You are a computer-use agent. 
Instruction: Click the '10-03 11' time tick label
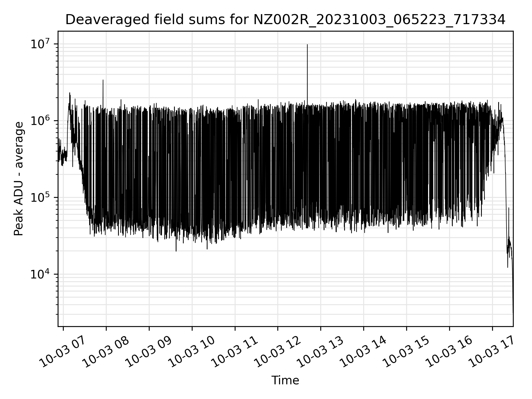tap(234, 351)
